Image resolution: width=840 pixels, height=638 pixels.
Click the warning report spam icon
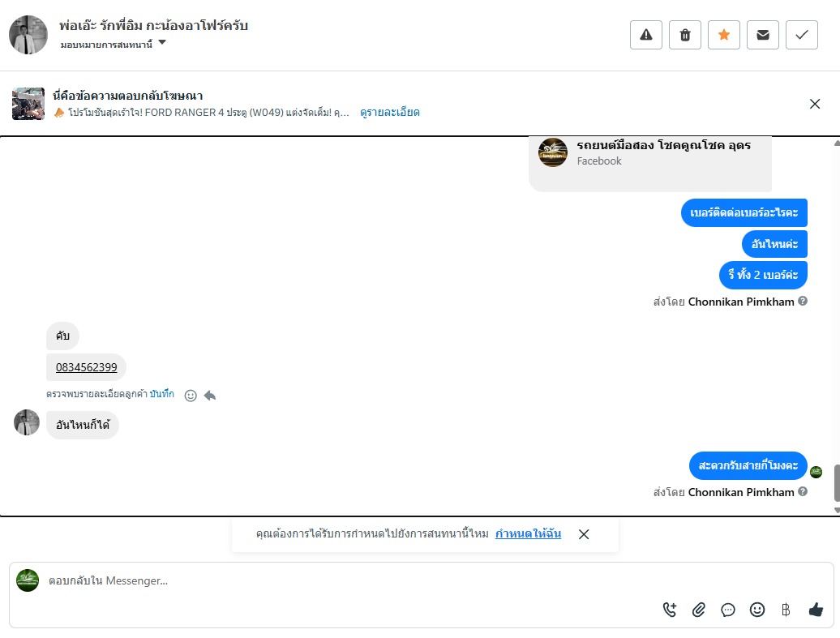[646, 35]
